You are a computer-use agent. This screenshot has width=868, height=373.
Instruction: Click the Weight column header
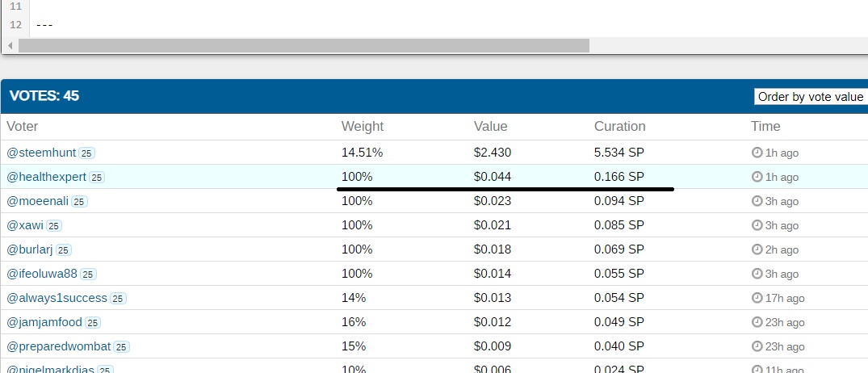click(362, 126)
